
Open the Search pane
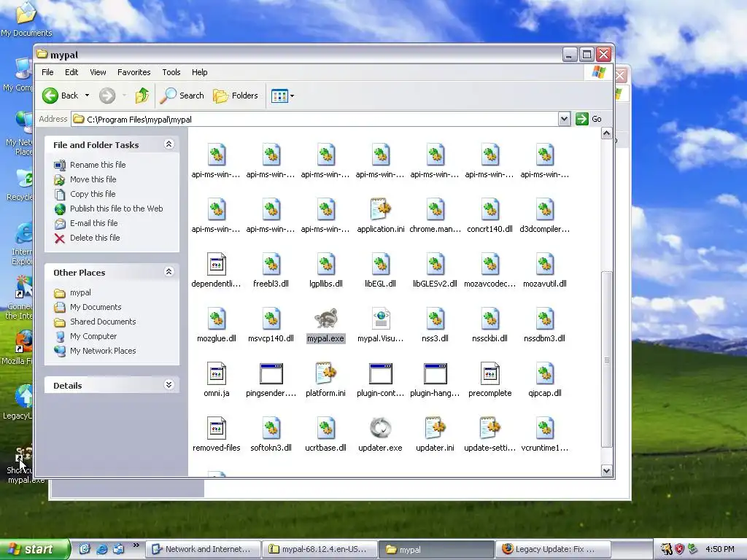pos(182,96)
